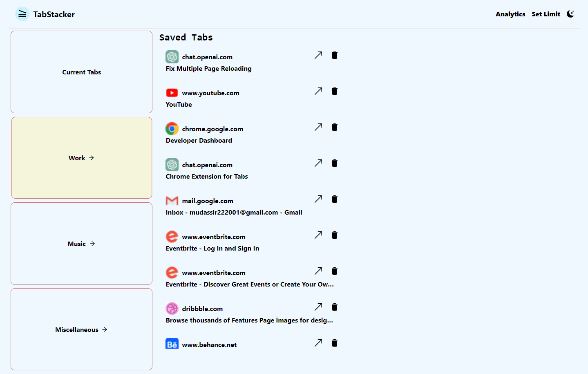The image size is (588, 374).
Task: Click the 'Chrome Extension for Tabs' title
Action: coord(207,177)
